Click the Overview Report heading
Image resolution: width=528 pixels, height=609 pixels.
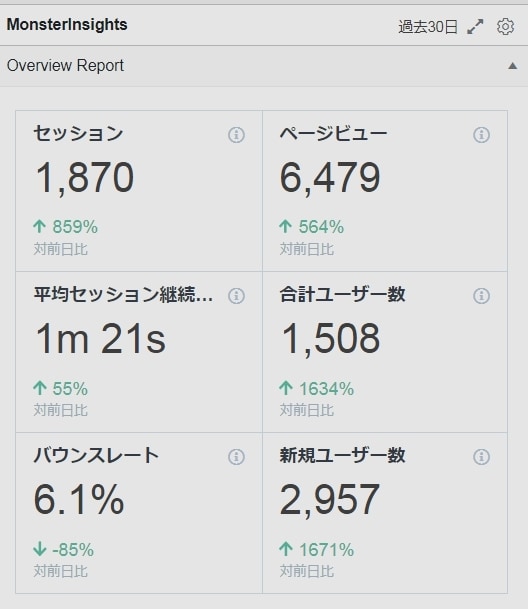(x=65, y=65)
